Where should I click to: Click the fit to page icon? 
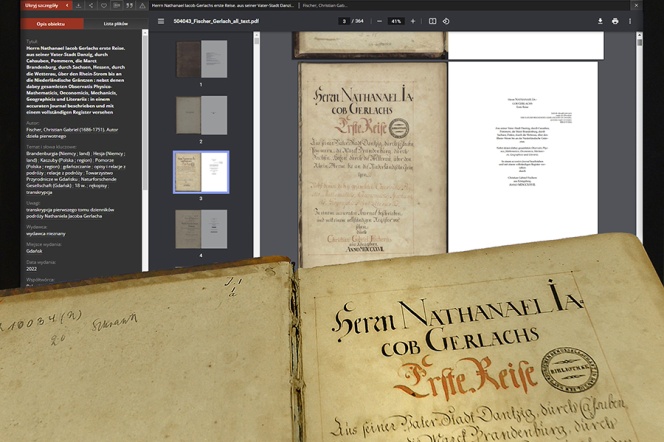coord(432,20)
